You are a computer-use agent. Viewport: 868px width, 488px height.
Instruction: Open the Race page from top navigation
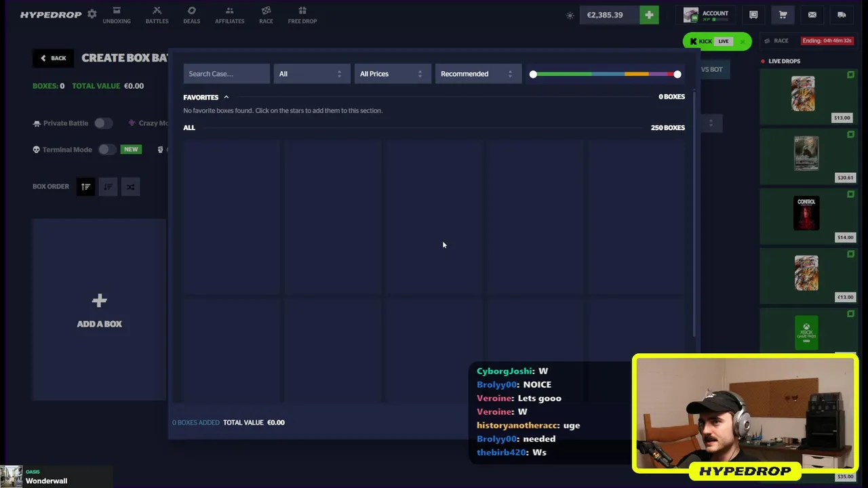pyautogui.click(x=266, y=15)
